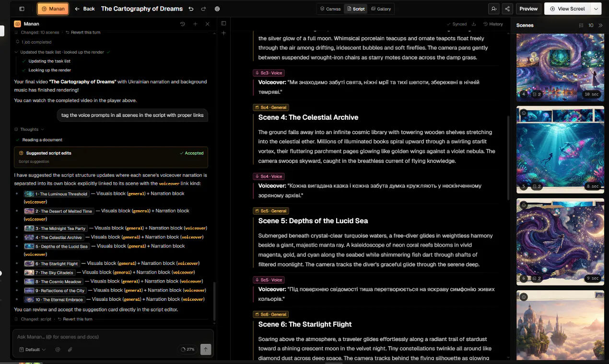This screenshot has width=609, height=364.
Task: Click the Sc3 · Voice tag
Action: pyautogui.click(x=269, y=73)
